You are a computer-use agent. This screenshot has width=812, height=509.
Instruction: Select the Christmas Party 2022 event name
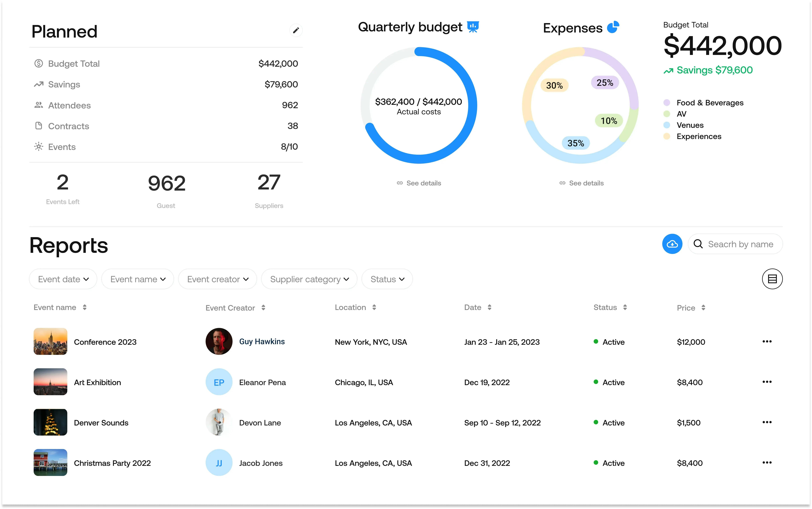pos(112,463)
